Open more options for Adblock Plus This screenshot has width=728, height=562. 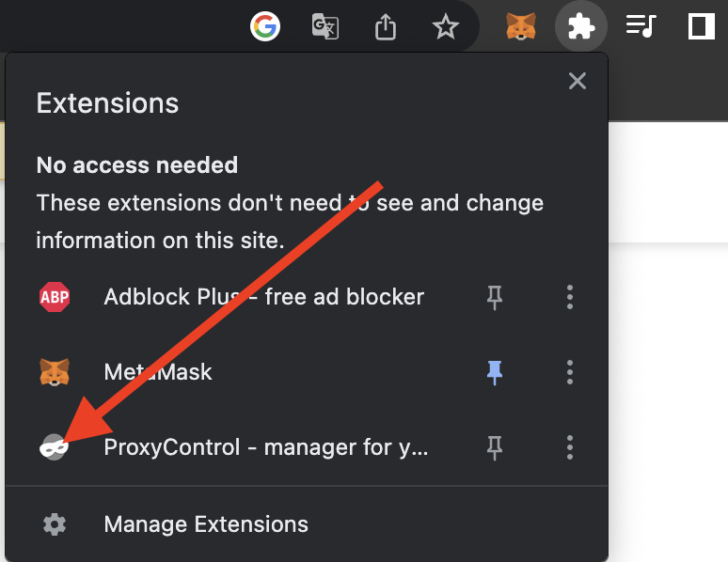pyautogui.click(x=570, y=297)
